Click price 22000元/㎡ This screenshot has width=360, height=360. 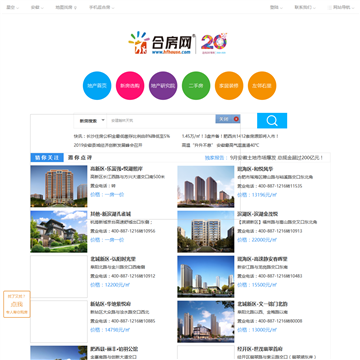(257, 240)
